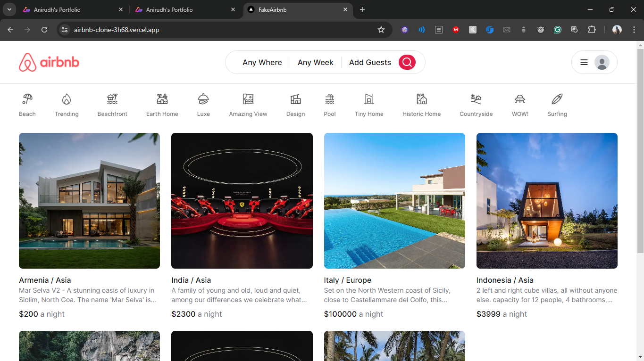Click the India / Asia listing title

pos(191,280)
